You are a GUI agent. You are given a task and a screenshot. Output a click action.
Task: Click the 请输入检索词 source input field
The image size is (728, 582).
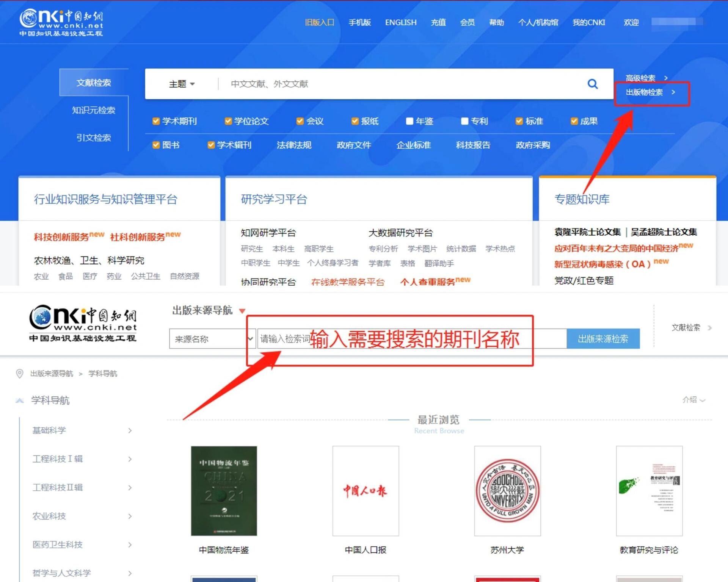click(412, 339)
